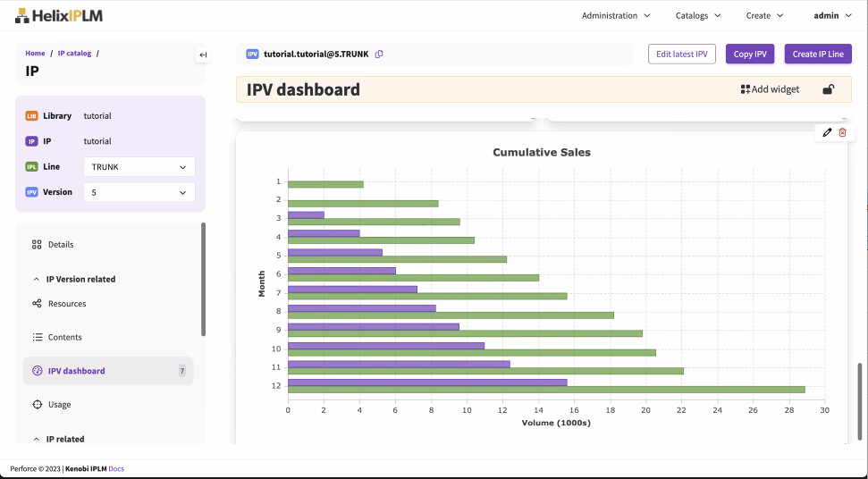Open the Administration menu

[x=616, y=15]
